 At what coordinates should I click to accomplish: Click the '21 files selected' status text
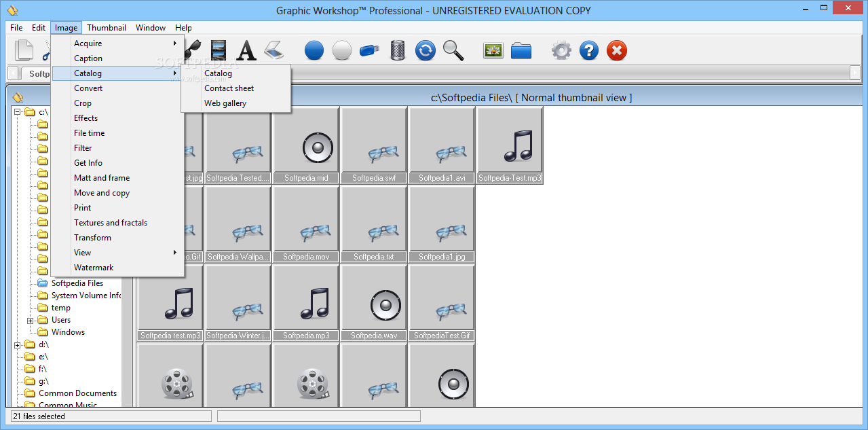[x=39, y=416]
